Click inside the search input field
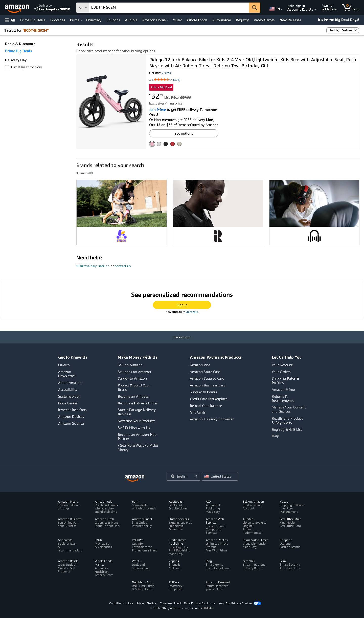This screenshot has width=364, height=618. coord(169,8)
